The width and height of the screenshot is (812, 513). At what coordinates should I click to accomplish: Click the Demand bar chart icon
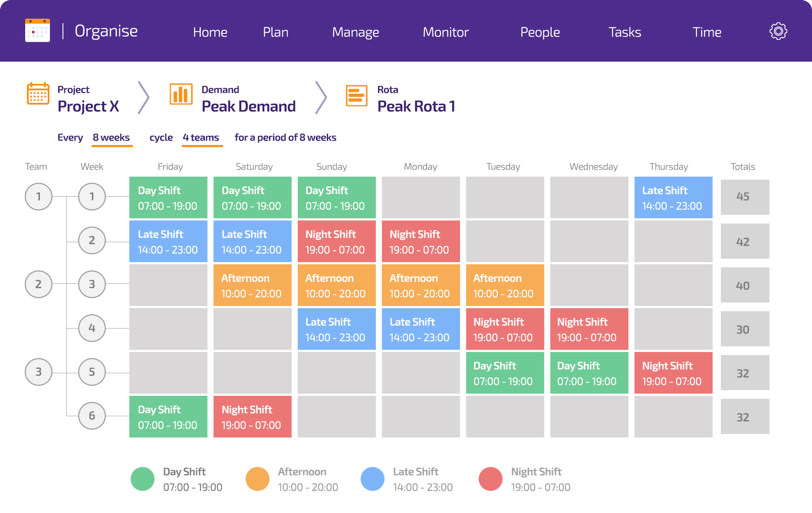point(181,94)
